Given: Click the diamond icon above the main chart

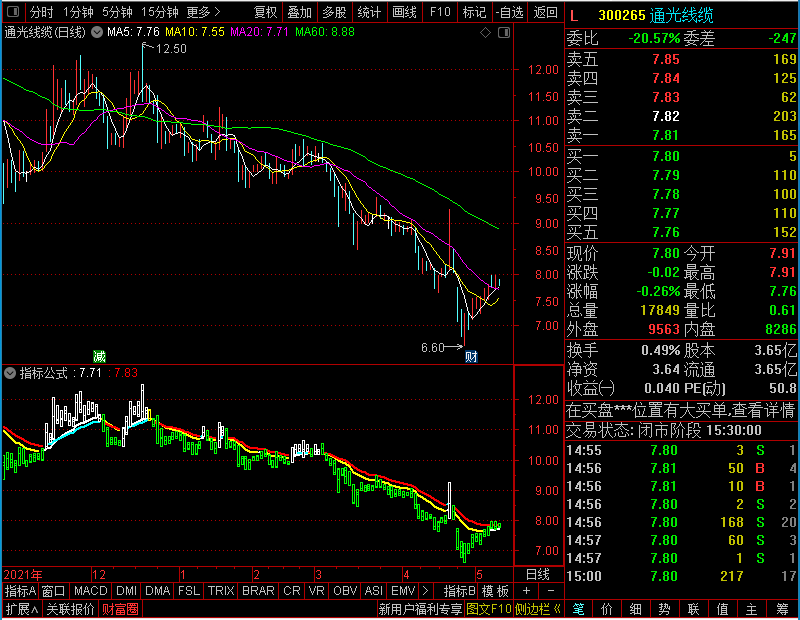Looking at the screenshot, I should 485,33.
